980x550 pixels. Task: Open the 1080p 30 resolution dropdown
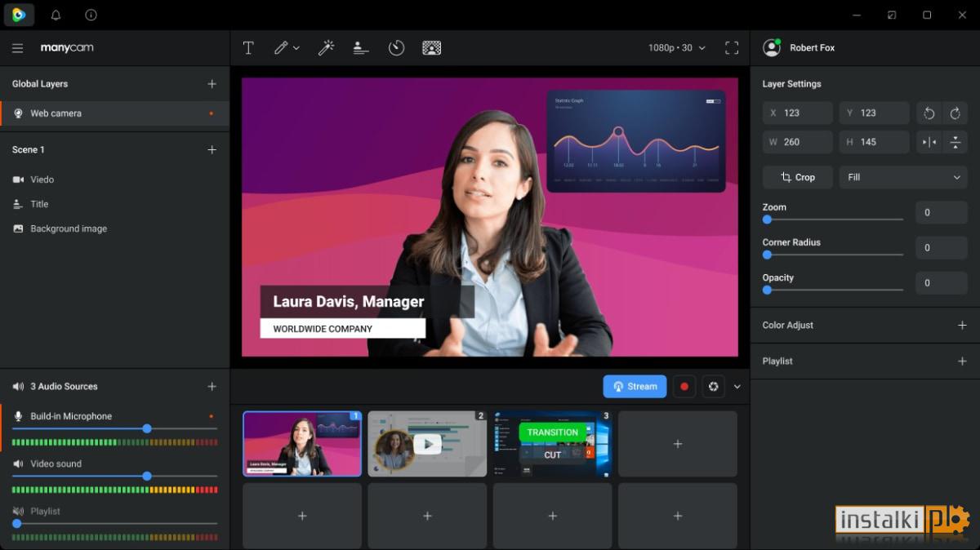click(x=677, y=48)
